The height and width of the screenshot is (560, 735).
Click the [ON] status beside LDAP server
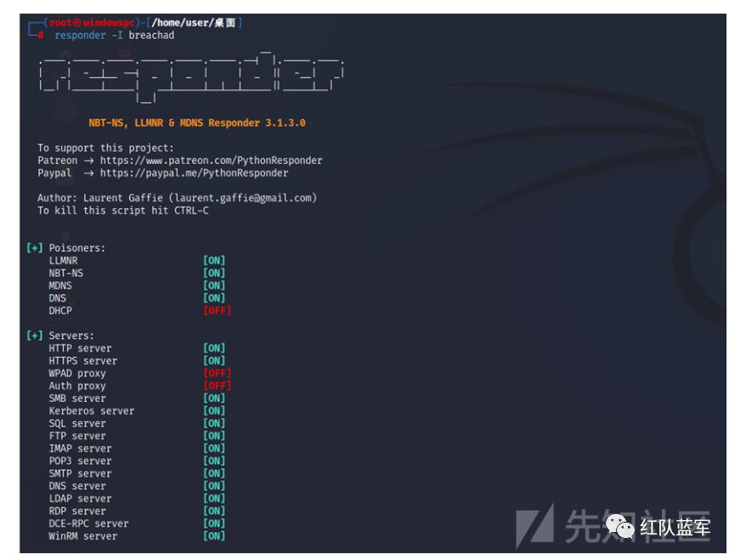(214, 499)
